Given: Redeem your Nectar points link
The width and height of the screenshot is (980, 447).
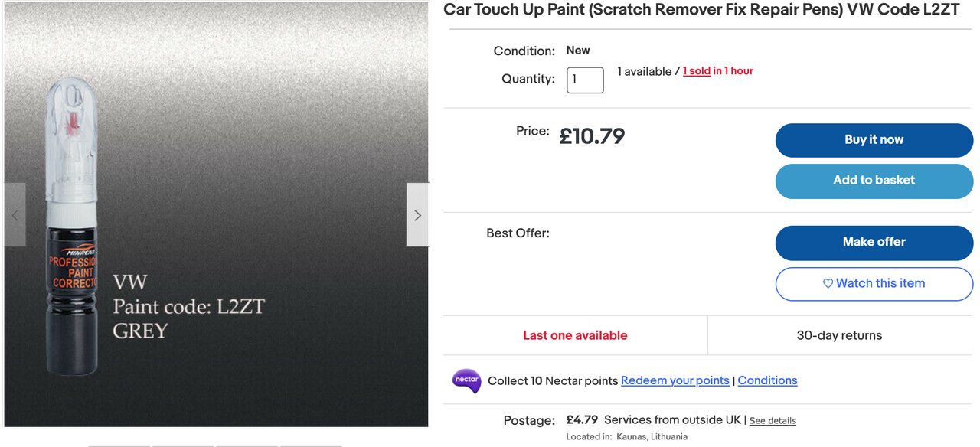Looking at the screenshot, I should [675, 380].
